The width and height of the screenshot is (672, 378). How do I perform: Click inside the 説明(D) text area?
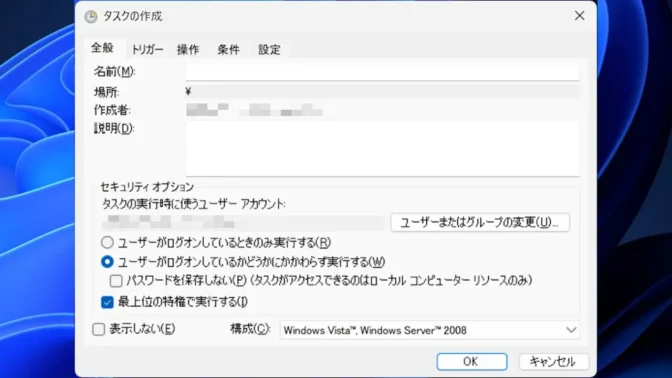click(382, 149)
